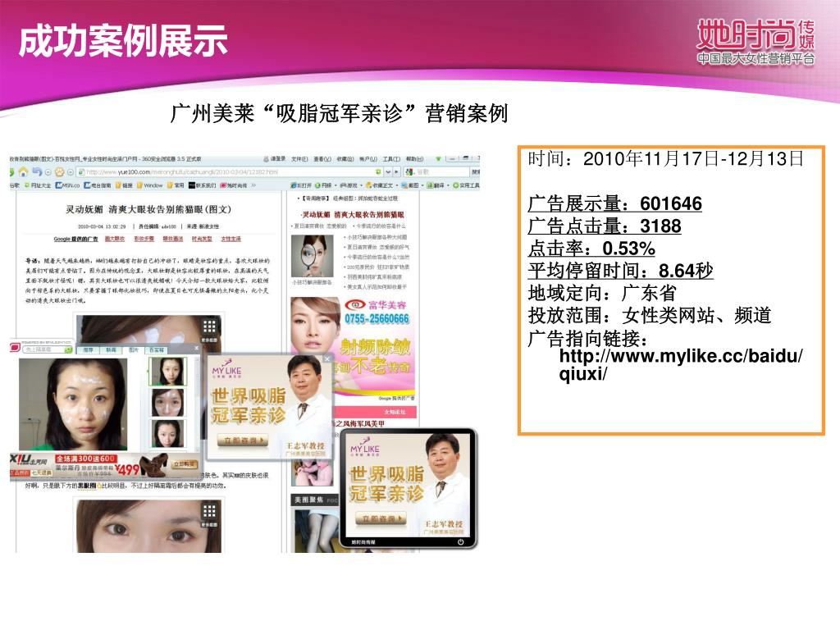Screen dimensions: 840x630
Task: Click the 实用工具 toolbar item
Action: pyautogui.click(x=466, y=185)
